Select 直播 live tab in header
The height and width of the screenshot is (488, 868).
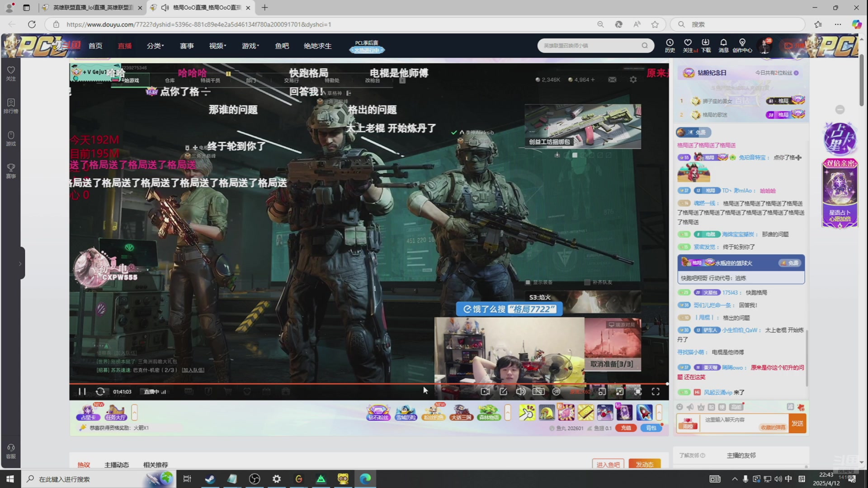125,46
